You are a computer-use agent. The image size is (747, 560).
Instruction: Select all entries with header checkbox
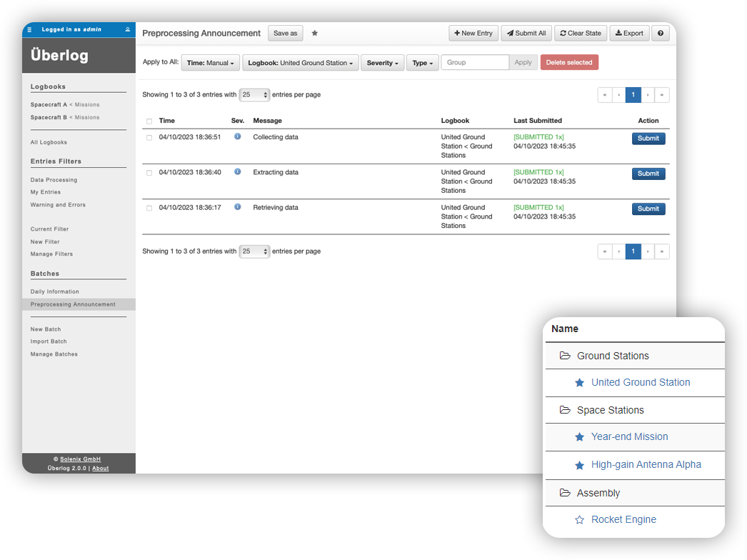[149, 121]
